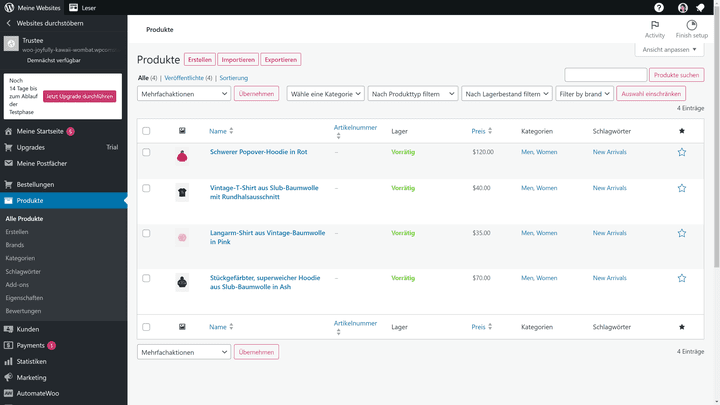Click the Statistiken bar chart icon
This screenshot has height=405, width=720.
8,361
